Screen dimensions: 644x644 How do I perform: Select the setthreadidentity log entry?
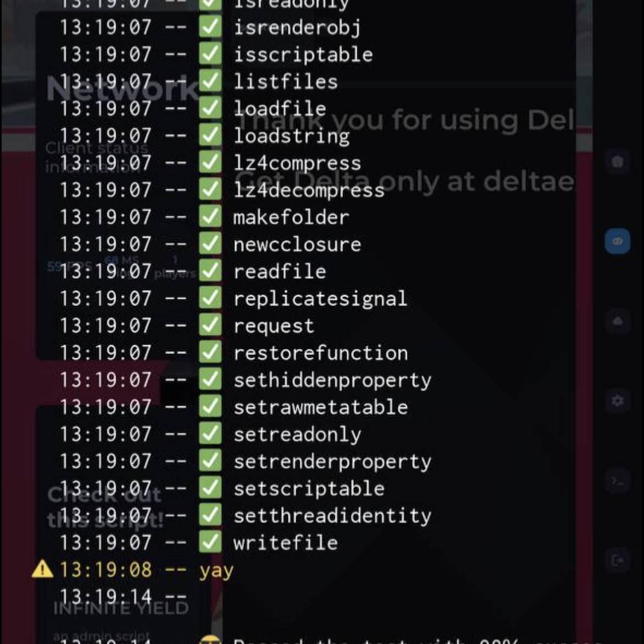tap(332, 516)
